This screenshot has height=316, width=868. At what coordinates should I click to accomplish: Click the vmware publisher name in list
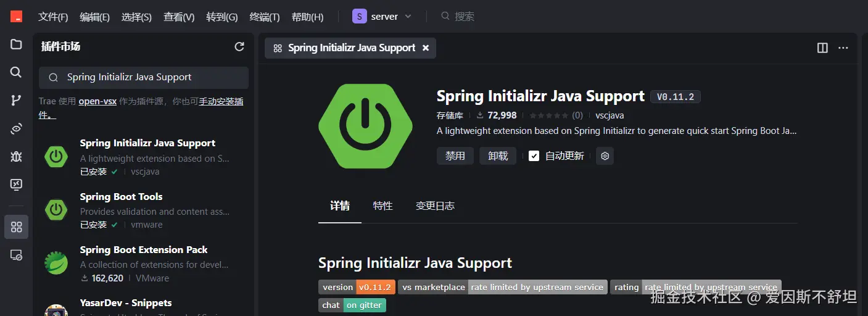pos(147,225)
